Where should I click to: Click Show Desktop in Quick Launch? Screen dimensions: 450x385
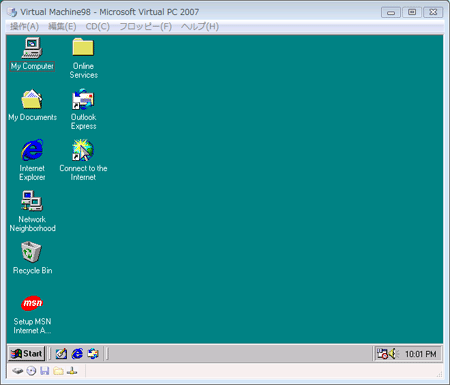(61, 354)
